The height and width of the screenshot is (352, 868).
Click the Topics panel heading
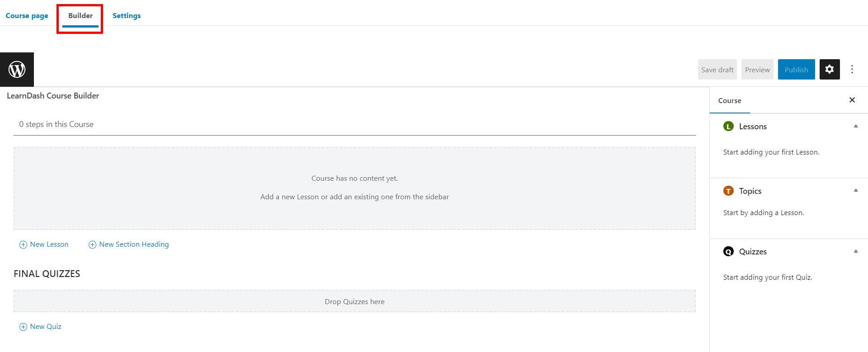click(x=750, y=191)
